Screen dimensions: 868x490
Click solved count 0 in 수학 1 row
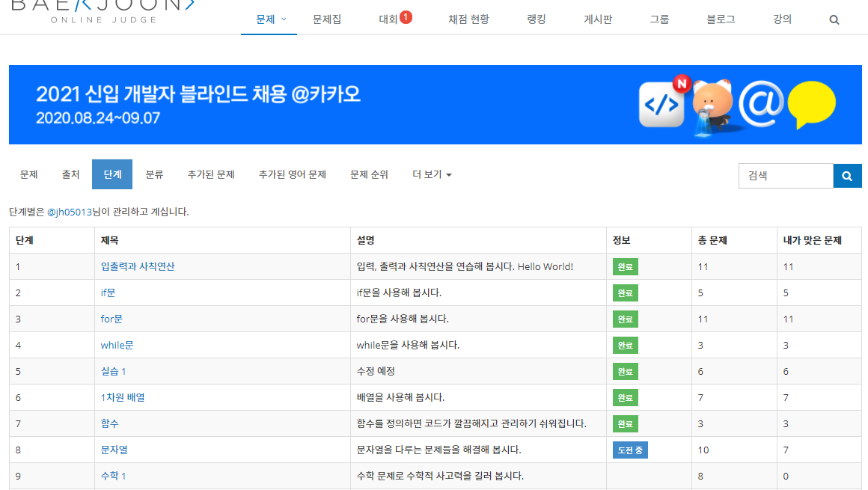click(786, 476)
